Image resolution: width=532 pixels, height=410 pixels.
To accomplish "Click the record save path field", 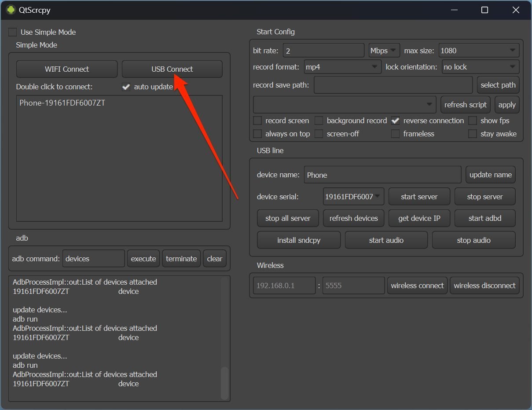I will [393, 85].
